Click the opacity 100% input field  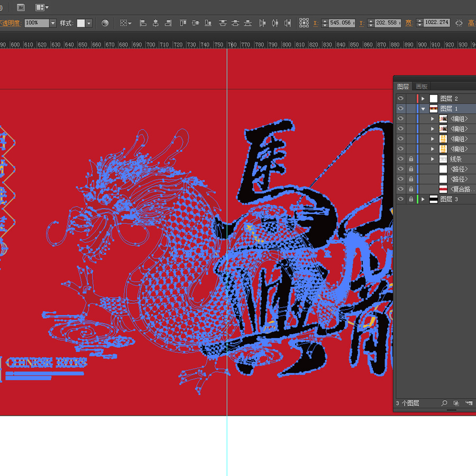pyautogui.click(x=36, y=23)
